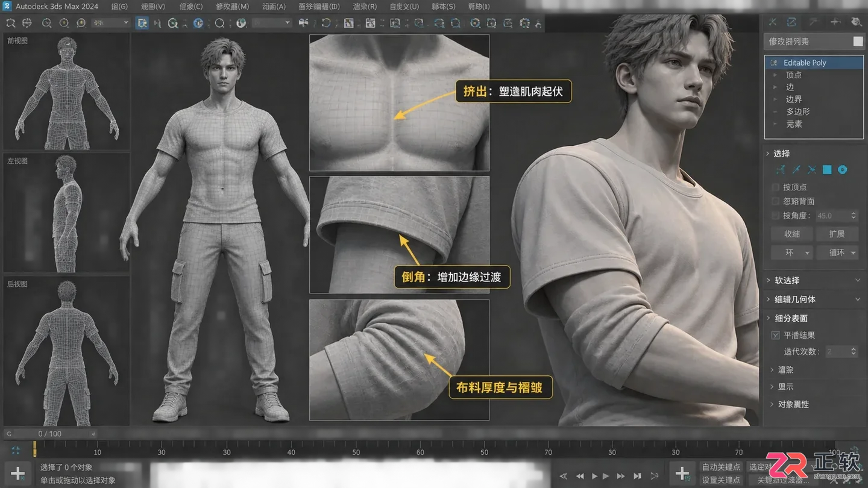Select the round Element sub-object icon
868x488 pixels.
843,170
